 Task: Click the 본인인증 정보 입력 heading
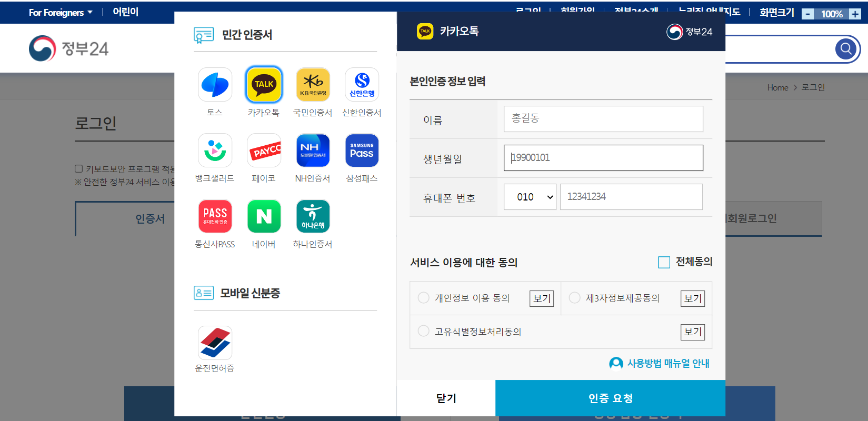point(447,81)
